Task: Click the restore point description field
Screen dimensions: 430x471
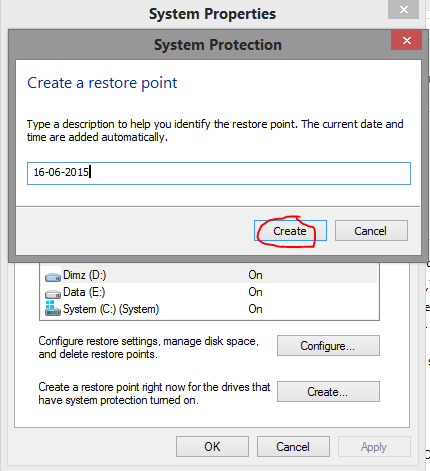Action: click(x=219, y=173)
